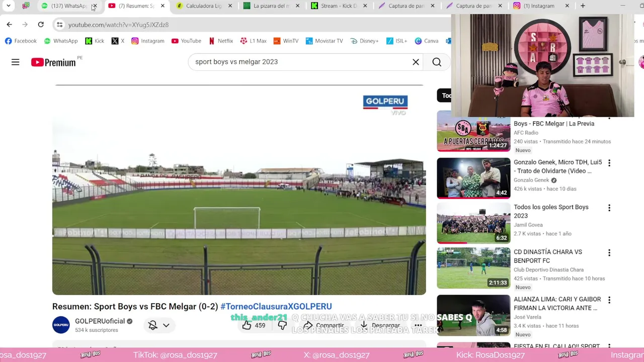Reload the current page
644x362 pixels.
click(x=41, y=24)
